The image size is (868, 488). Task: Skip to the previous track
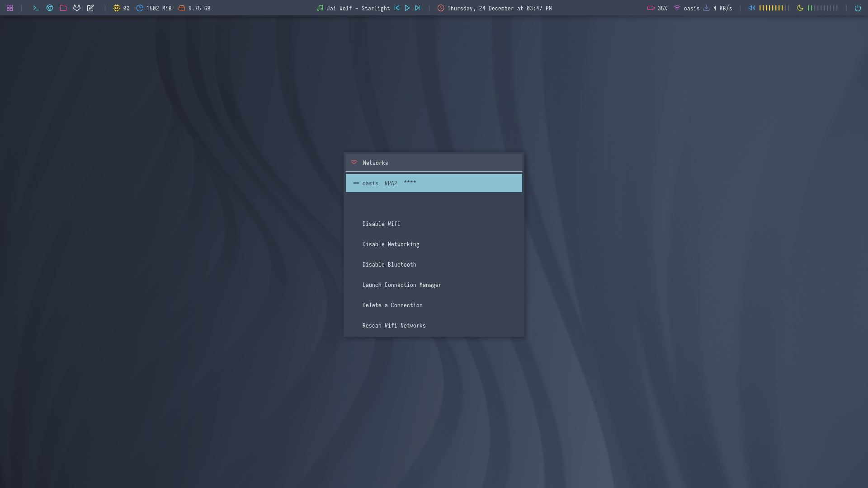[x=397, y=8]
